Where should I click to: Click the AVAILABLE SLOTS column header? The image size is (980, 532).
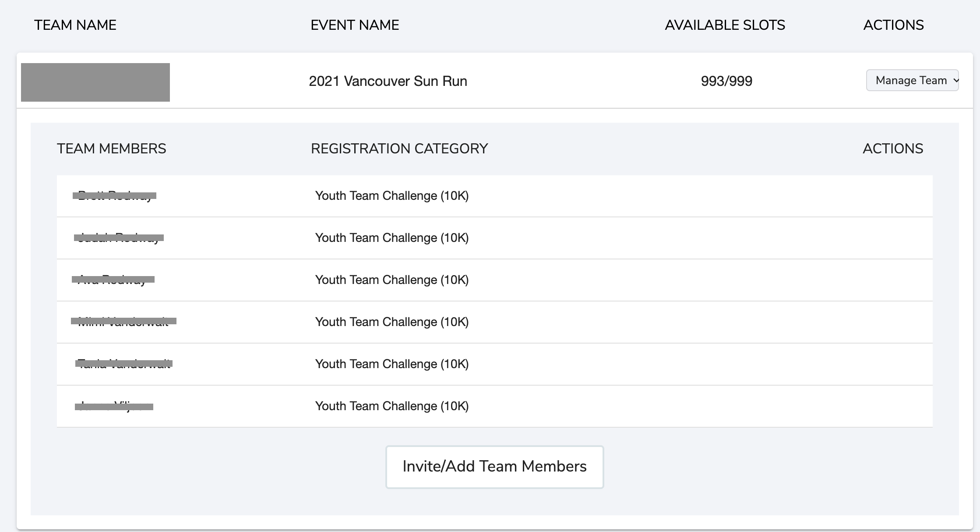tap(725, 25)
